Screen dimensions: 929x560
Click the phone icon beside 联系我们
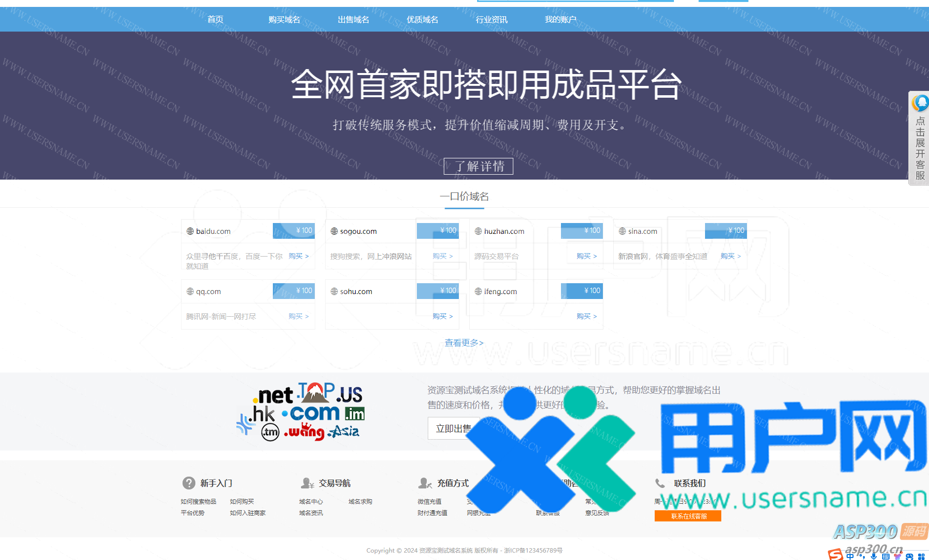pos(660,483)
